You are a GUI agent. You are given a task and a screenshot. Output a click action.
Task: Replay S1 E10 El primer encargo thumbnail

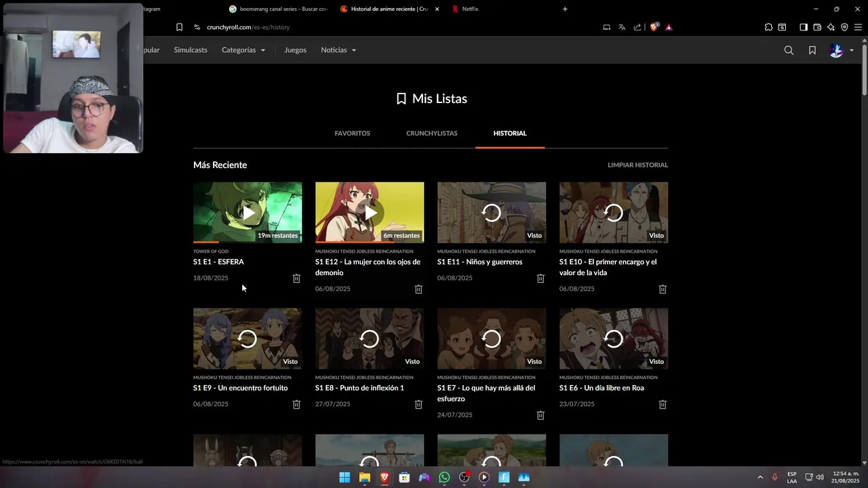tap(614, 212)
